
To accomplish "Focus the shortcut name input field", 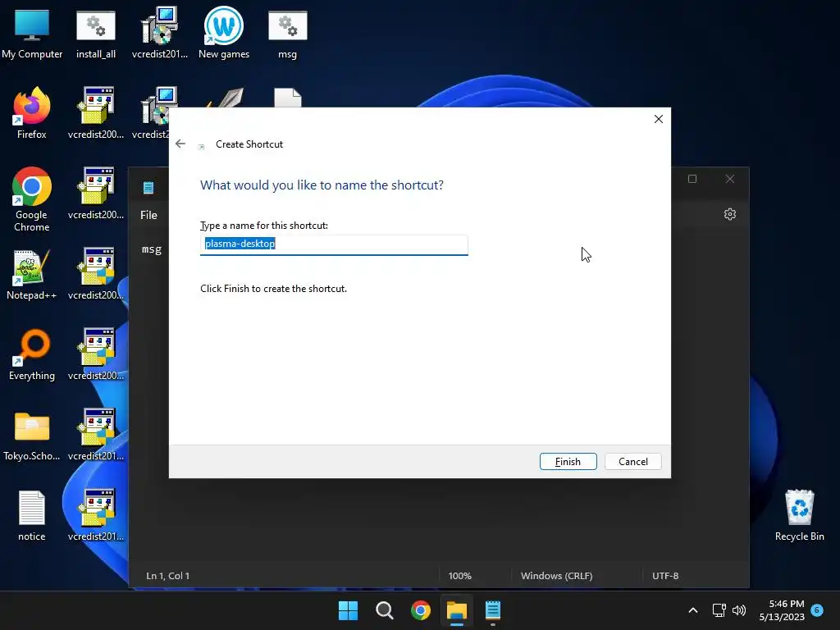I will [x=334, y=244].
